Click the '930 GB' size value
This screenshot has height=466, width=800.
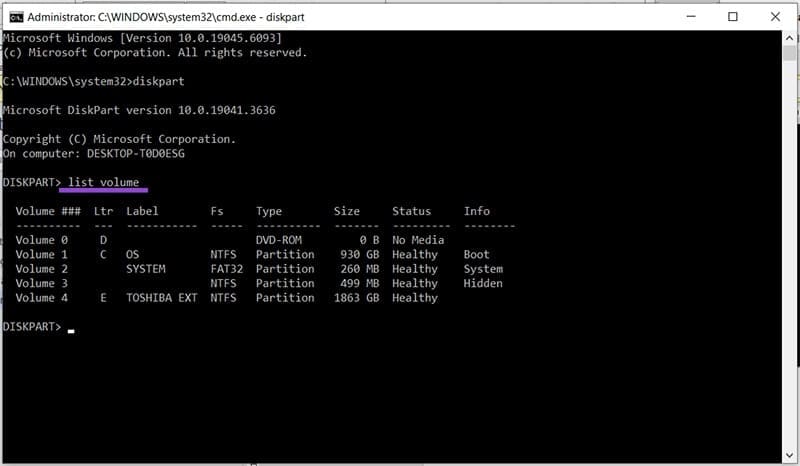(x=360, y=254)
